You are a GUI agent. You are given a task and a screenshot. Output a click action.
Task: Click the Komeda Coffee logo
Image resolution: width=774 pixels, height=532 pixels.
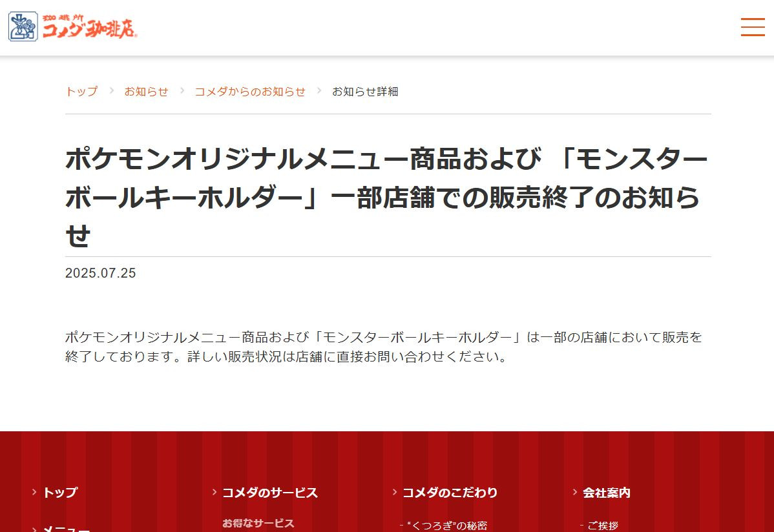pos(72,26)
